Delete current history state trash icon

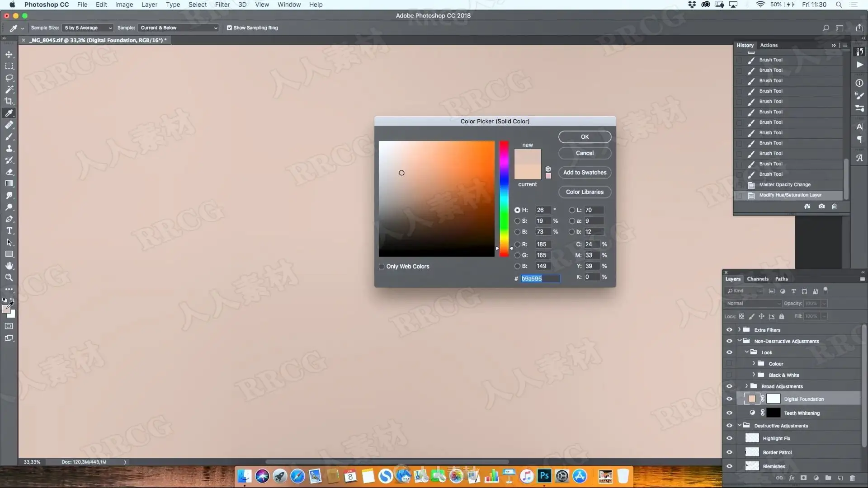(834, 206)
